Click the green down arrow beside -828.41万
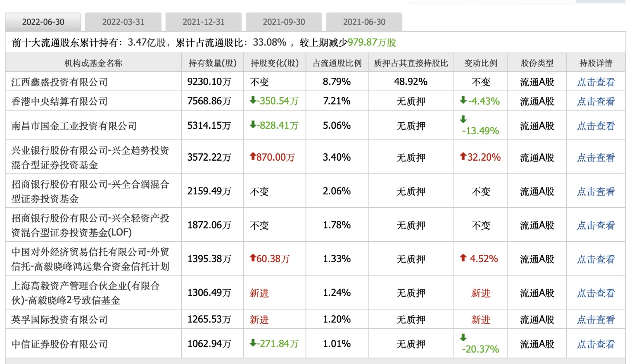 pyautogui.click(x=253, y=125)
